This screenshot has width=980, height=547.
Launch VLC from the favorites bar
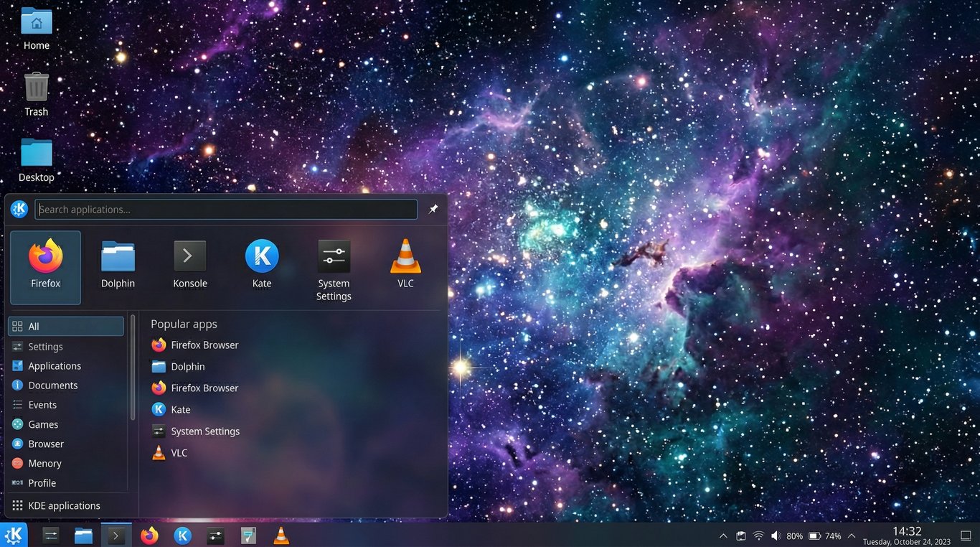405,262
